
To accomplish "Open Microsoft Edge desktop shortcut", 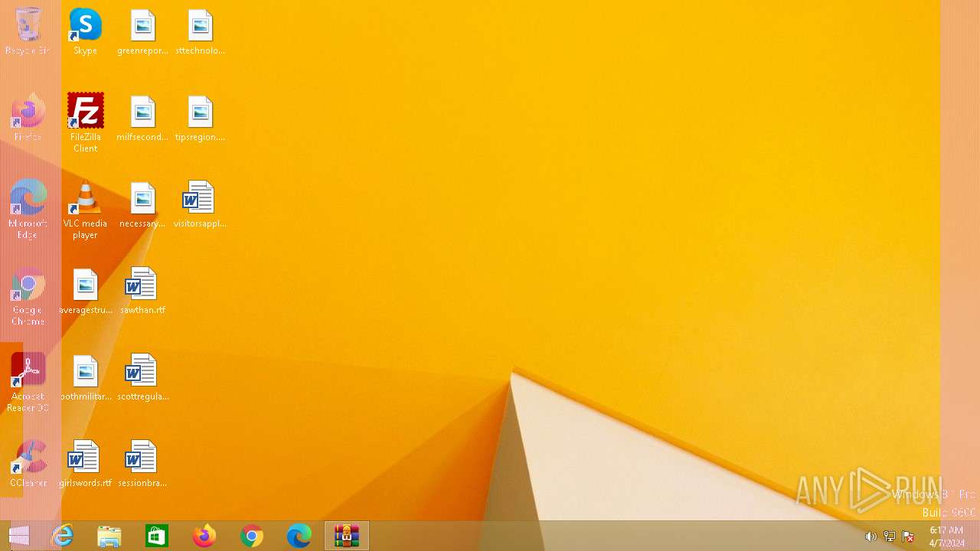I will pyautogui.click(x=28, y=210).
